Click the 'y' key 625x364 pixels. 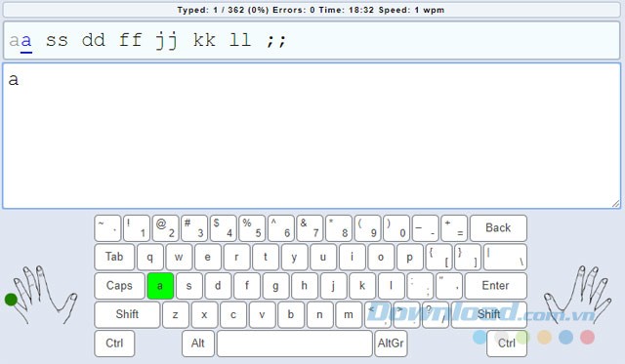[x=295, y=257]
